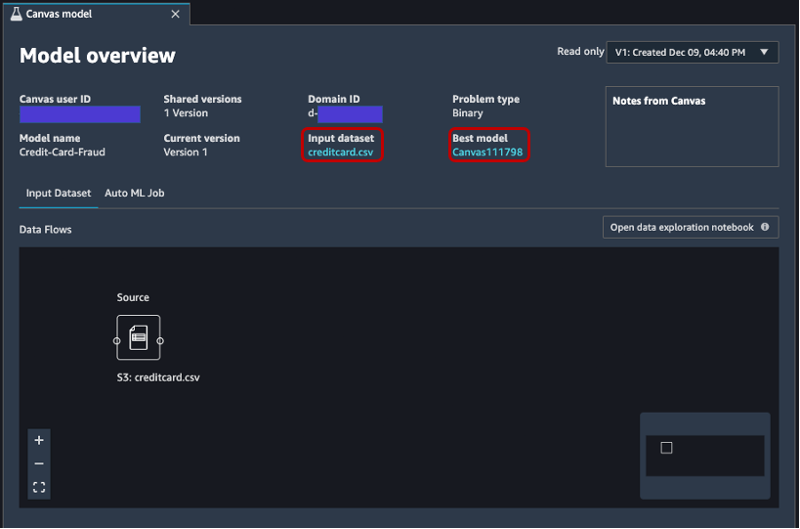
Task: Click the left connector of Source node
Action: pos(117,340)
